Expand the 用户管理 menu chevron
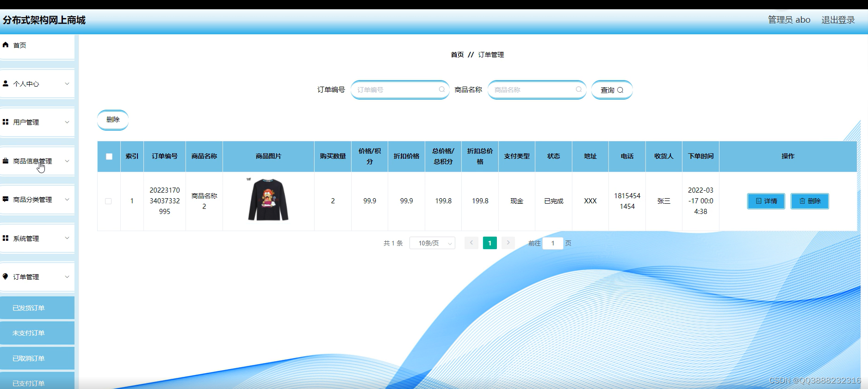The width and height of the screenshot is (868, 389). (67, 122)
